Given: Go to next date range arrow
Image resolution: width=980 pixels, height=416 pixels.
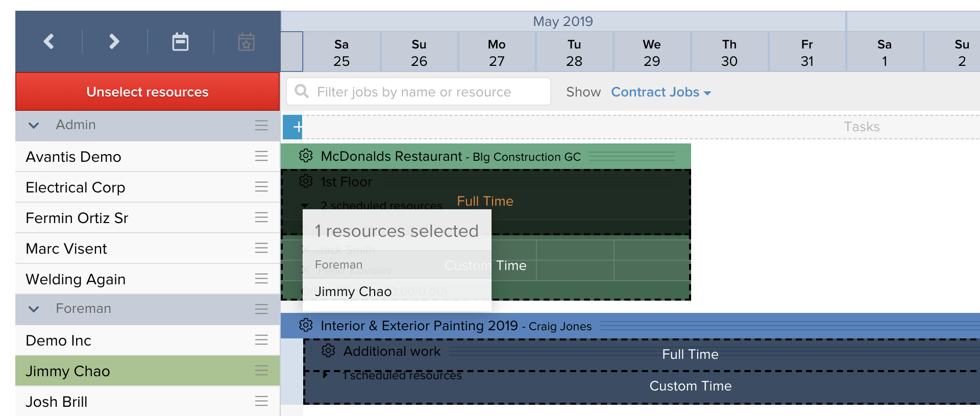Looking at the screenshot, I should pos(114,41).
